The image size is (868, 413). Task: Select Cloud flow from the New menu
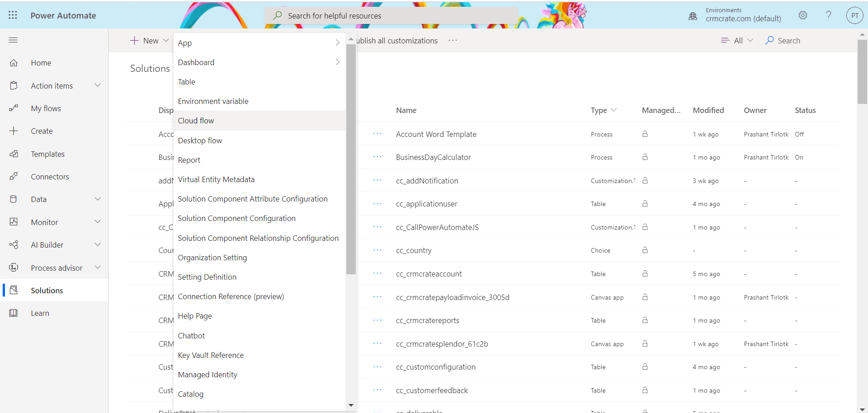pyautogui.click(x=196, y=121)
